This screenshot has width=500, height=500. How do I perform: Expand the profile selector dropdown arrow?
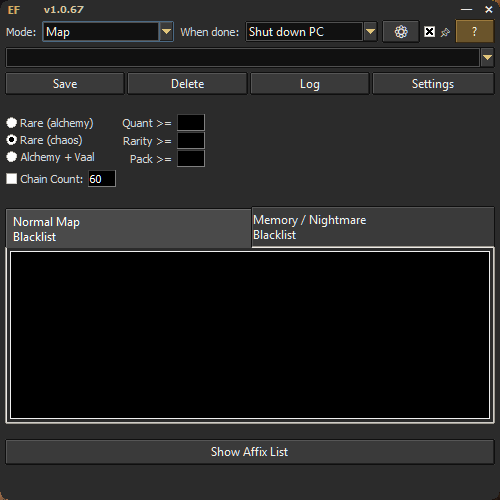(487, 57)
